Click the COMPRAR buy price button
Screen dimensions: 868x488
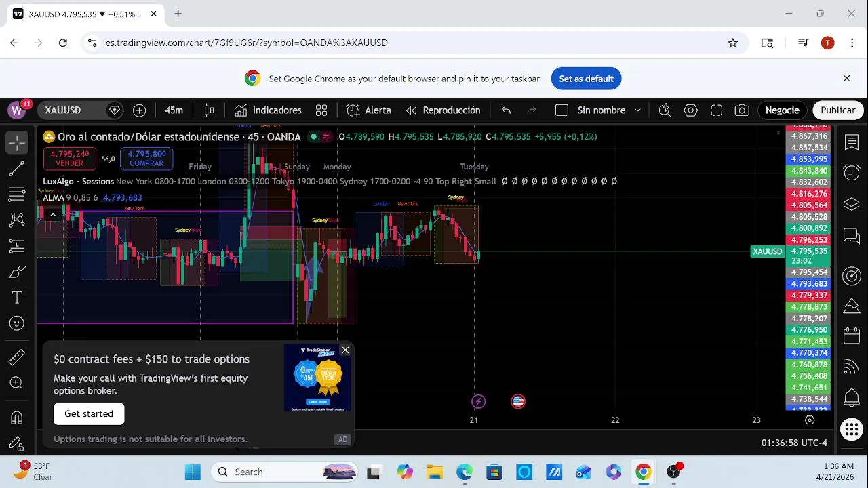coord(146,159)
